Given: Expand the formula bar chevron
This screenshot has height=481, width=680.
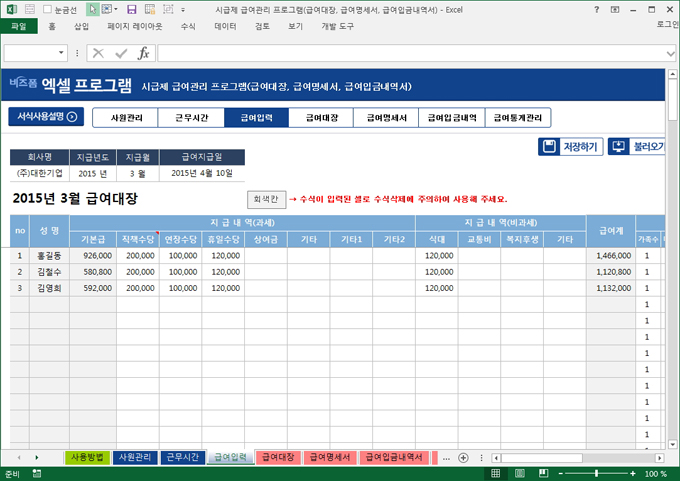Looking at the screenshot, I should (670, 54).
